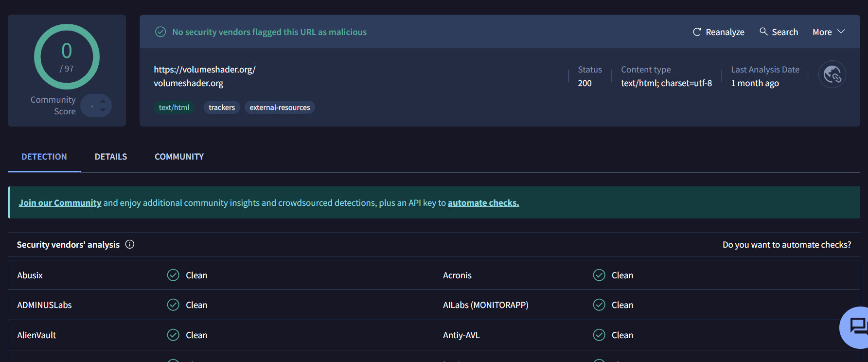Click the Join our Community link
This screenshot has width=868, height=362.
click(x=60, y=203)
